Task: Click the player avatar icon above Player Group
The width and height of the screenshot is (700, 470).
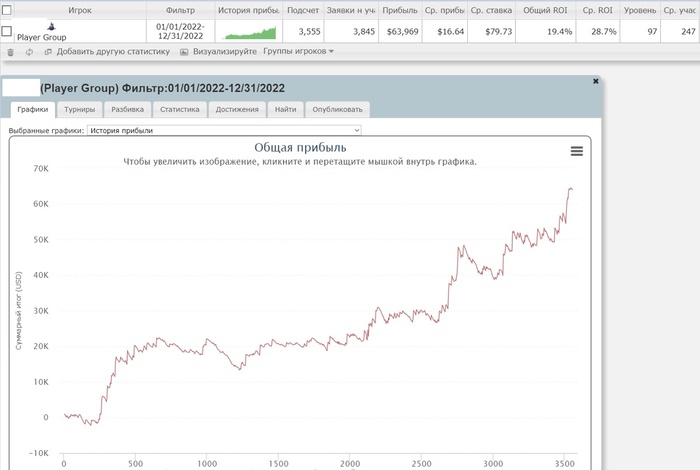Action: [51, 26]
